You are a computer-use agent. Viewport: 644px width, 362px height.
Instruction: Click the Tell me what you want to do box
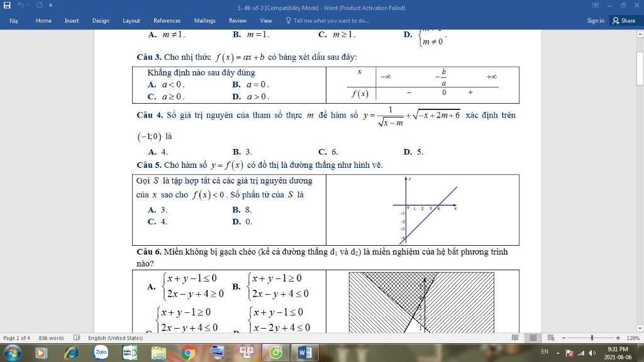tap(327, 21)
